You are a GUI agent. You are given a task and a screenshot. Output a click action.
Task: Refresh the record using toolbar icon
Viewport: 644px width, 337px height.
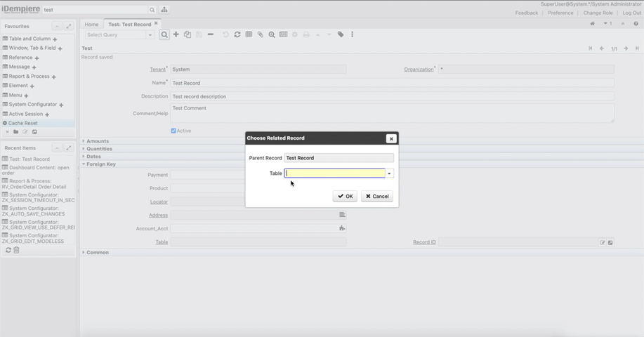[237, 34]
